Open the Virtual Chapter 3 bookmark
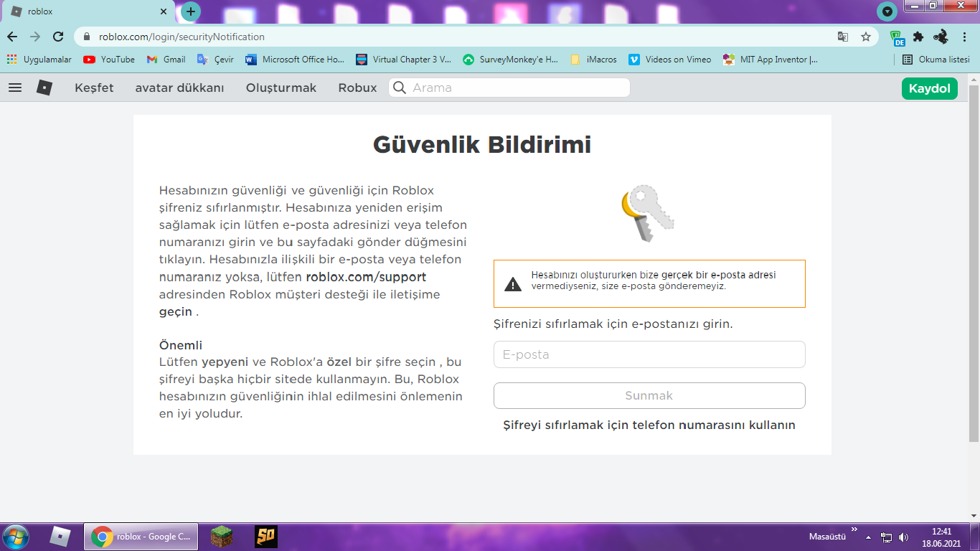980x551 pixels. [404, 60]
